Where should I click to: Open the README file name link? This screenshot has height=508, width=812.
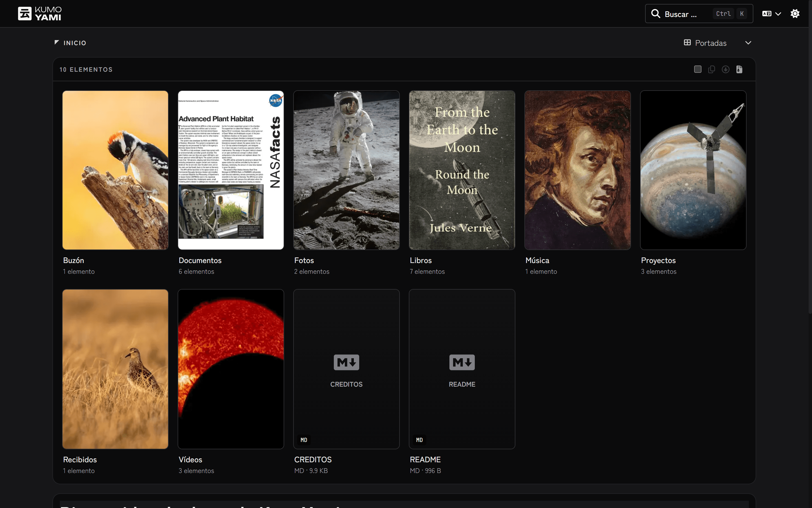pyautogui.click(x=425, y=459)
